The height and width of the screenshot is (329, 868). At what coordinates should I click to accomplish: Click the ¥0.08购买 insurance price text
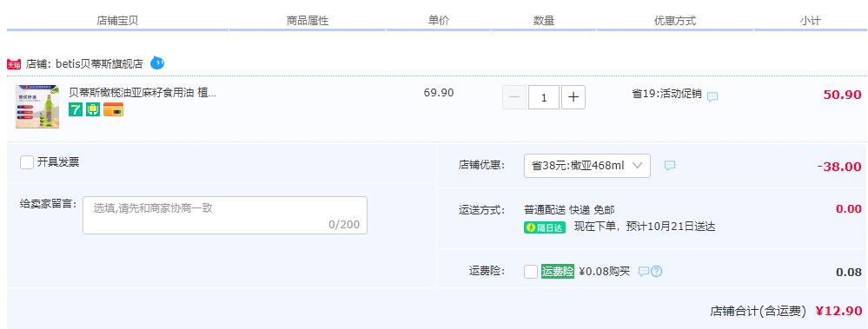[605, 272]
